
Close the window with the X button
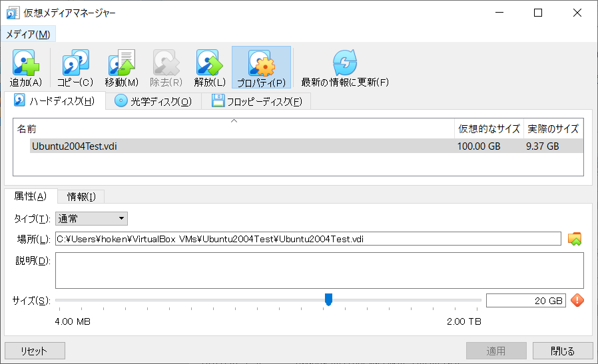click(577, 13)
